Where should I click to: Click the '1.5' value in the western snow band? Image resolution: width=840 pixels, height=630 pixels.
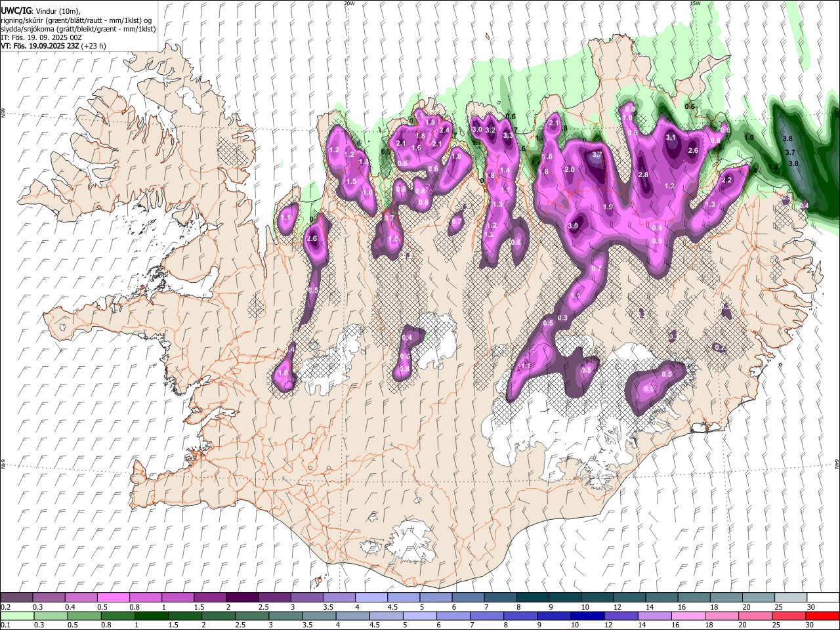[x=351, y=181]
